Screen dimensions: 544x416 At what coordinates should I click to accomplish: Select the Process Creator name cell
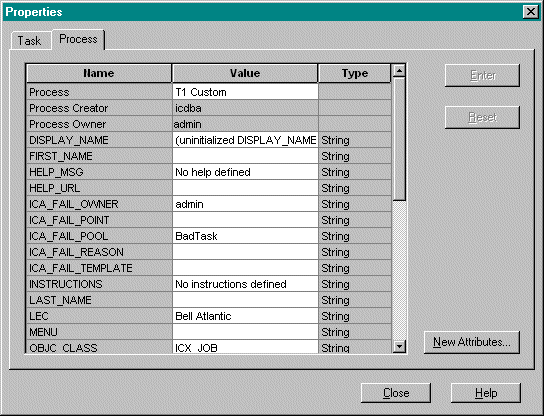99,108
